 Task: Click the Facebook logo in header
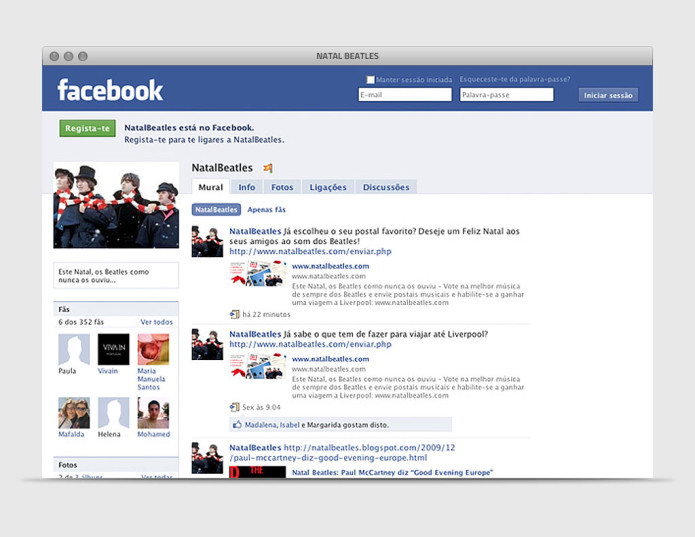pyautogui.click(x=110, y=91)
